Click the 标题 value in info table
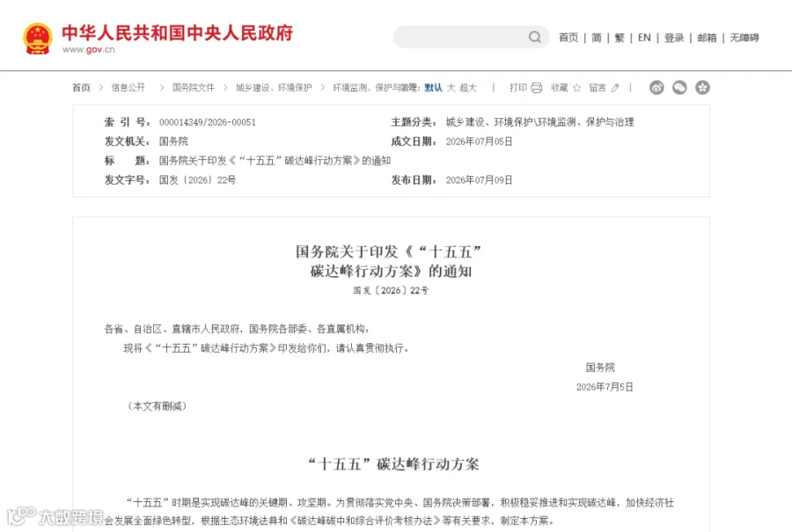The image size is (792, 532). click(275, 161)
